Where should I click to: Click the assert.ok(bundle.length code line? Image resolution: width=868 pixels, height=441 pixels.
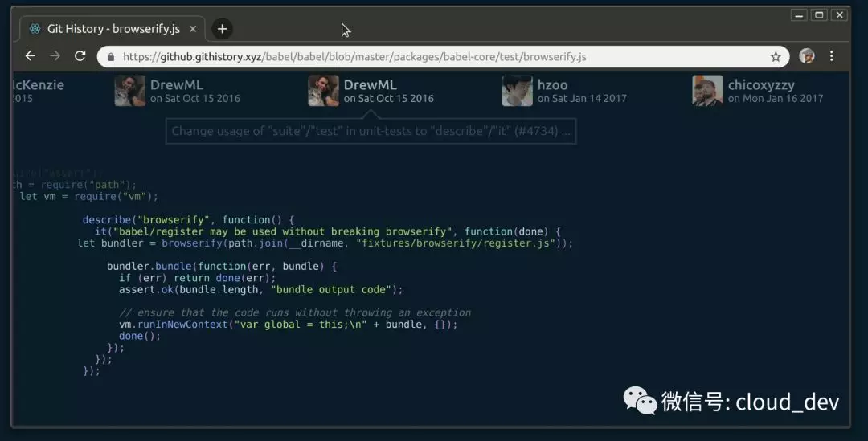[260, 289]
